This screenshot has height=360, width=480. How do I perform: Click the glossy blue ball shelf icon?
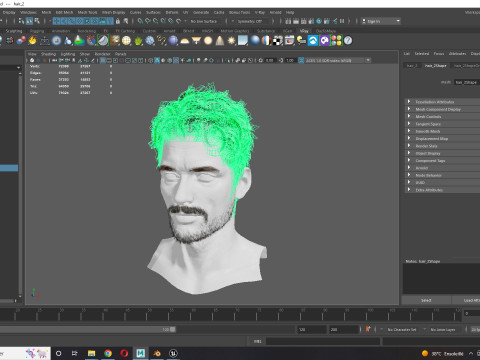click(255, 41)
